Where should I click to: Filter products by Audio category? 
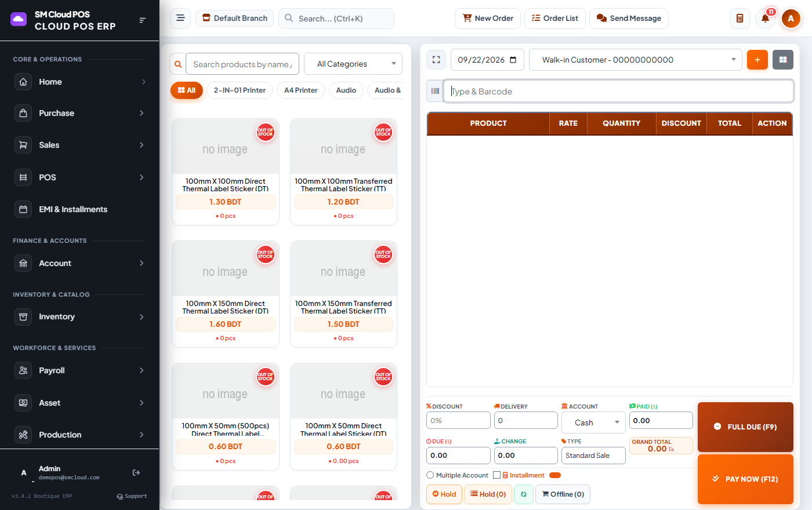pyautogui.click(x=346, y=90)
